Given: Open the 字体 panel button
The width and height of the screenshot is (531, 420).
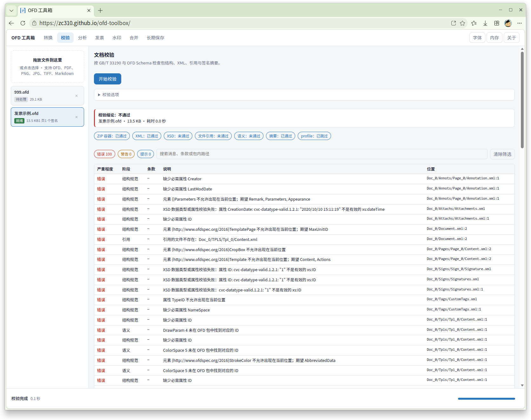Looking at the screenshot, I should [x=477, y=38].
